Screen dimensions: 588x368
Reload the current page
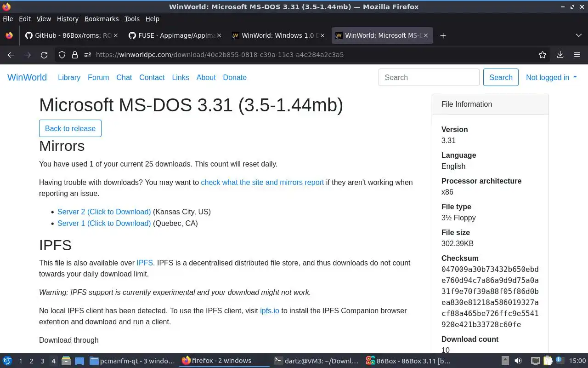pos(44,55)
